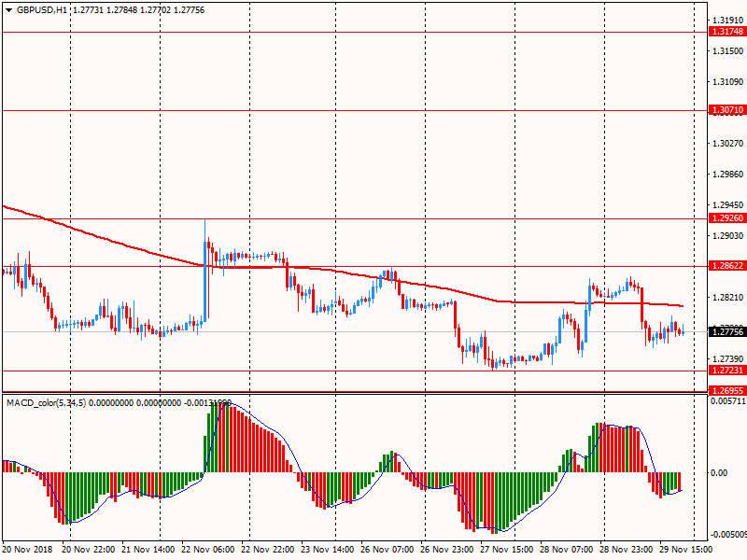Click the 1.29260 resistance level label

[x=726, y=218]
